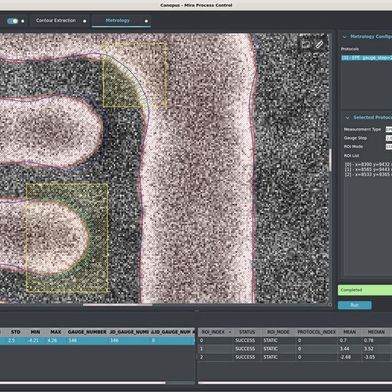Click mean value 3.44 in ROI table

pyautogui.click(x=345, y=349)
